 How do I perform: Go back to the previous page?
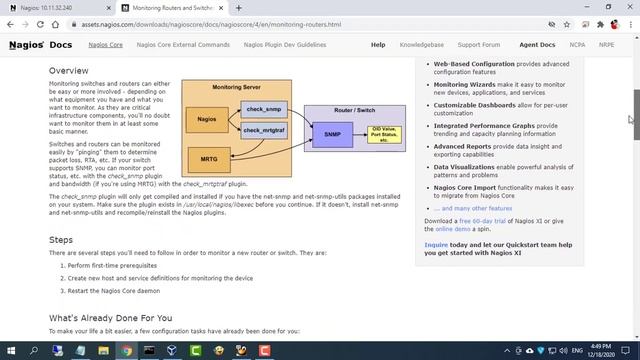click(10, 24)
